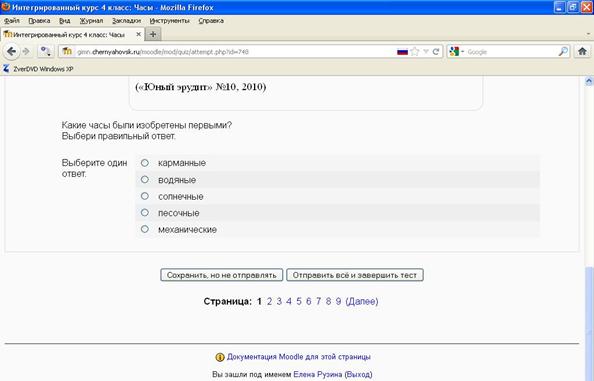The width and height of the screenshot is (594, 381).
Task: Open the site identity icon beside Forward
Action: [x=45, y=52]
